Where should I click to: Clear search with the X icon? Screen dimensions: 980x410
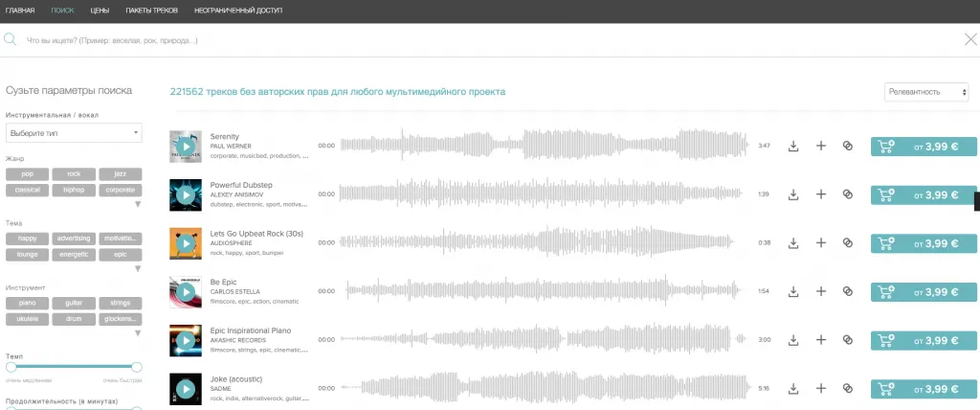click(x=970, y=40)
